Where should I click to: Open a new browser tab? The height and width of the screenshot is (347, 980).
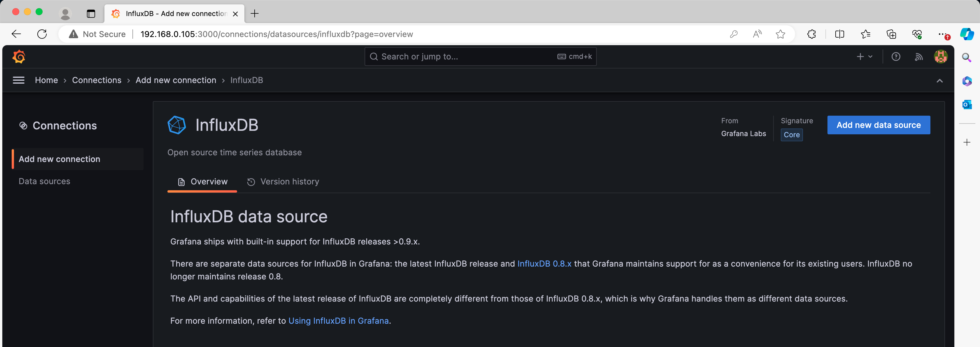[255, 14]
